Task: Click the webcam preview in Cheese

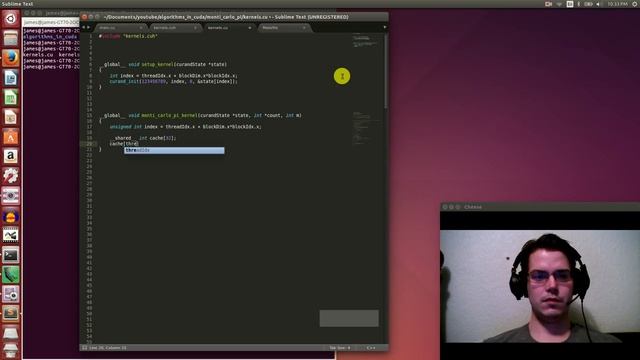Action: tap(540, 286)
